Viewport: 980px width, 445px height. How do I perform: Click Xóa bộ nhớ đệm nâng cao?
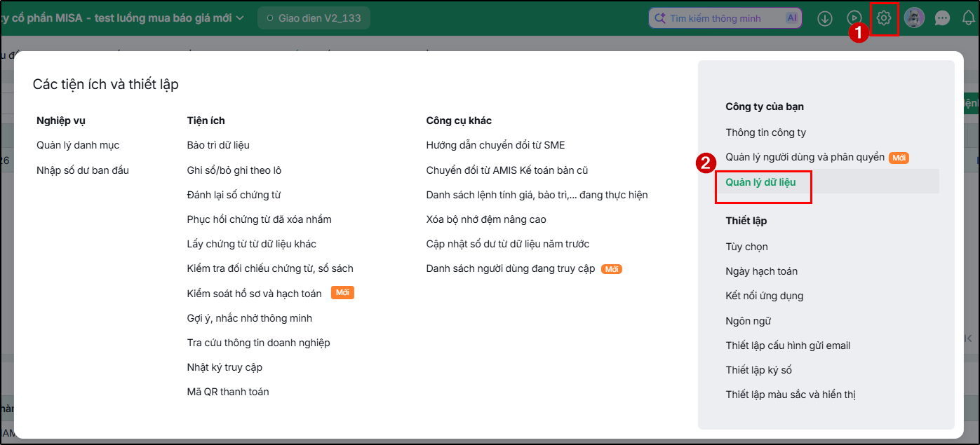click(486, 219)
